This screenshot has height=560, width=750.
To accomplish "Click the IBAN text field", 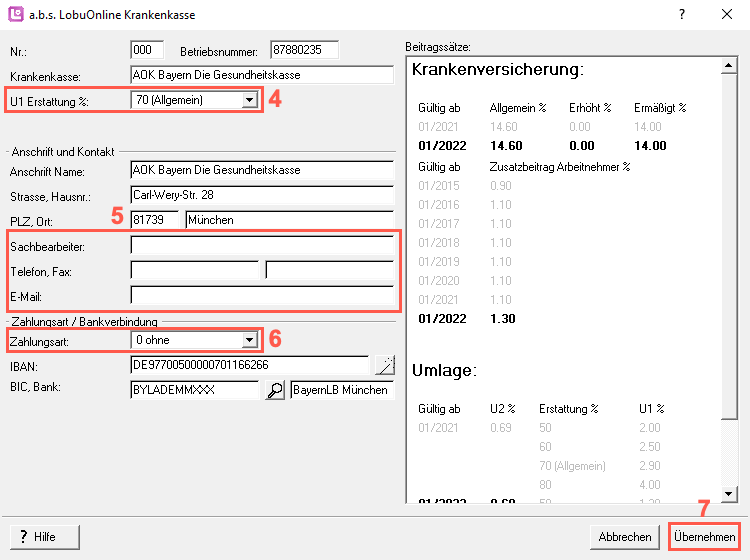I will (248, 365).
